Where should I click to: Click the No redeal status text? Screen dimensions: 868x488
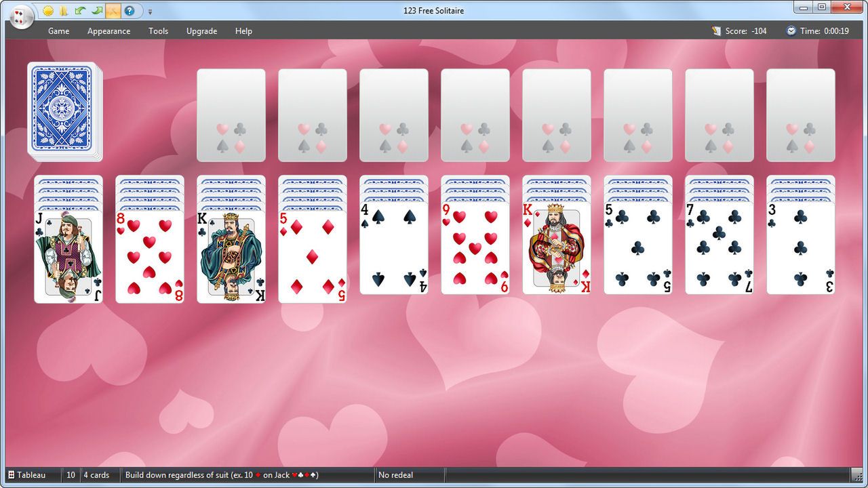coord(395,475)
